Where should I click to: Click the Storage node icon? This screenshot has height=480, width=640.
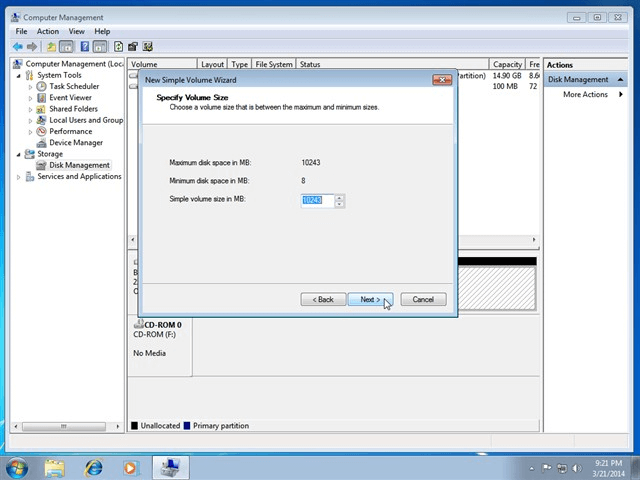(x=29, y=154)
